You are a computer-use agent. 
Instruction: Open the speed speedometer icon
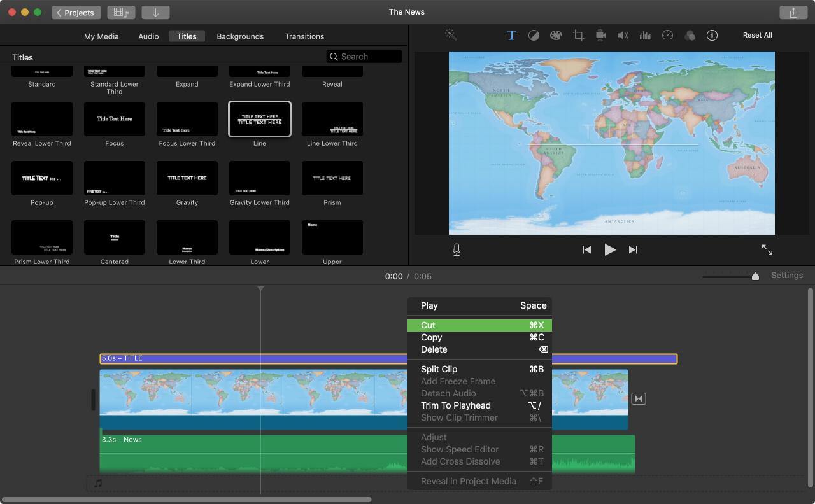point(667,35)
